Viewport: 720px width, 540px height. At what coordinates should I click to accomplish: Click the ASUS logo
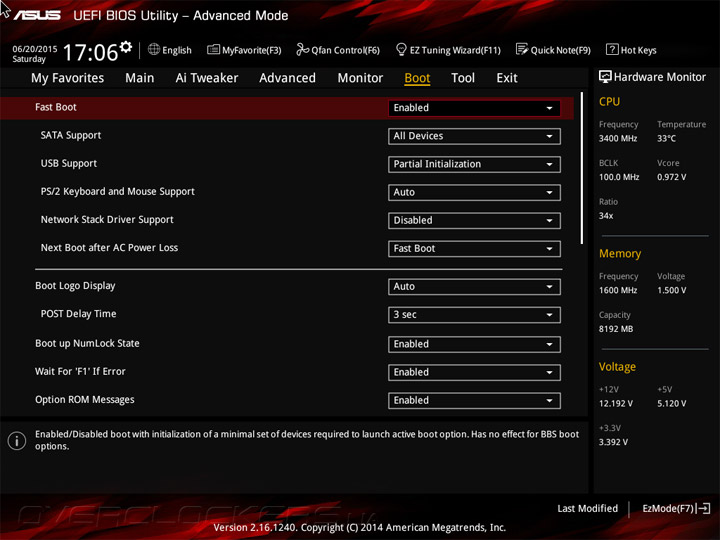coord(37,16)
